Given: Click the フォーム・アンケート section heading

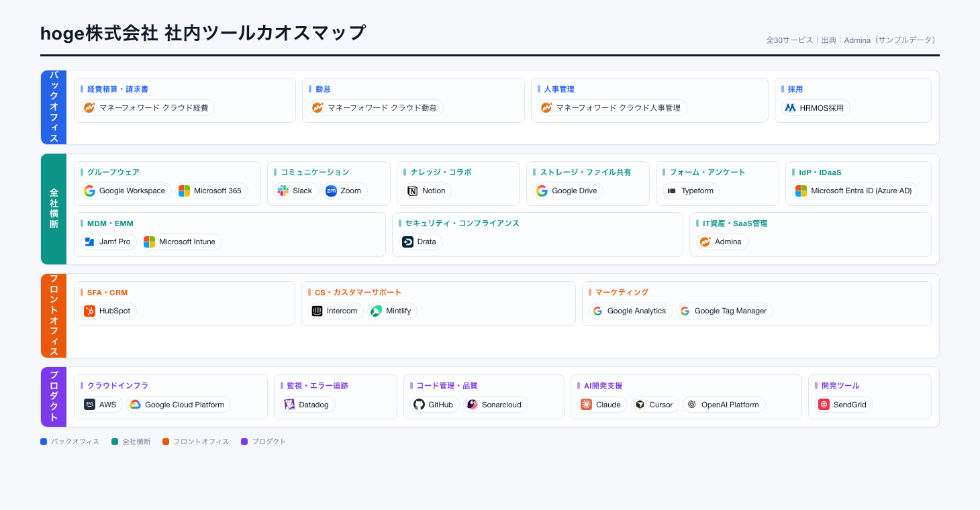Looking at the screenshot, I should [x=707, y=172].
